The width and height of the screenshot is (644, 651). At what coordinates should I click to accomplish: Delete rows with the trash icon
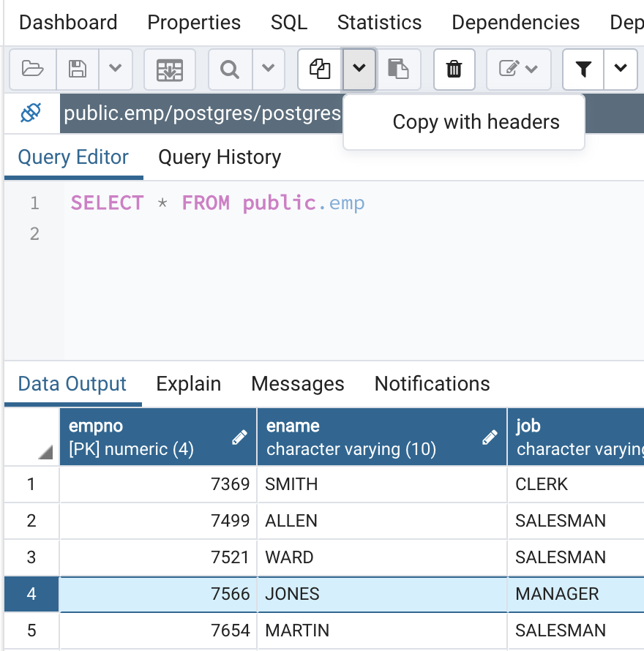pos(454,69)
